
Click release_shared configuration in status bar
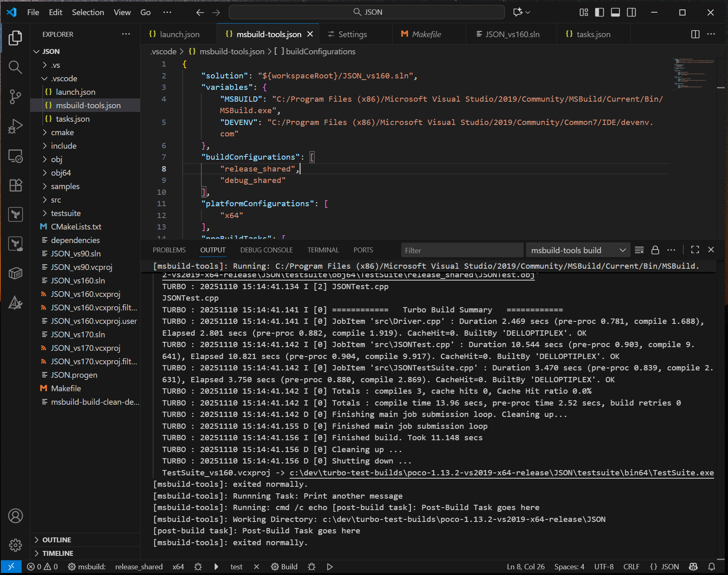point(138,566)
